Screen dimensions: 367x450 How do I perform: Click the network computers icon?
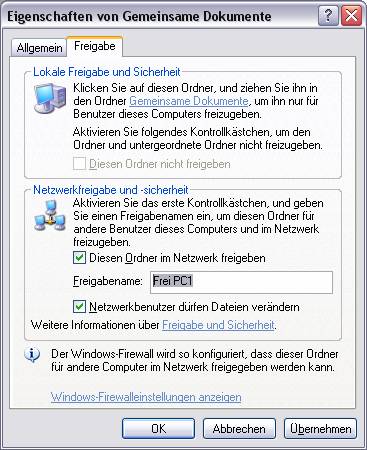[x=50, y=216]
